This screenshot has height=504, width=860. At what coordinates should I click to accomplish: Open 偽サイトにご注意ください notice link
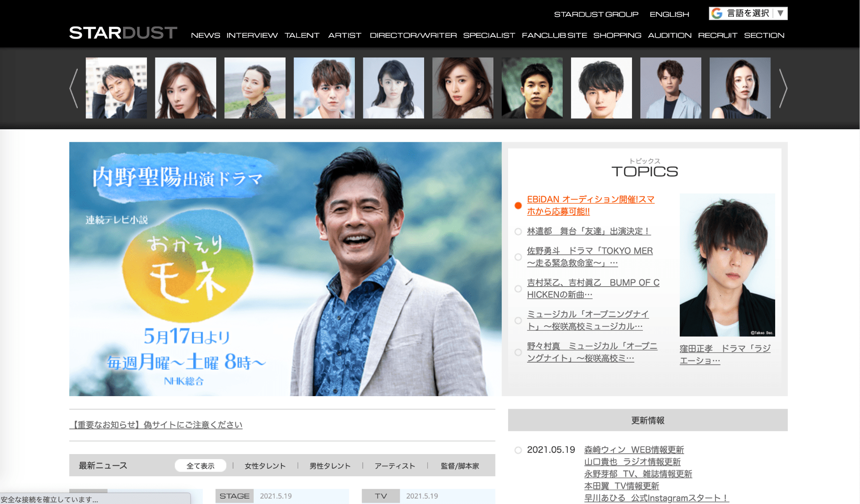tap(156, 425)
